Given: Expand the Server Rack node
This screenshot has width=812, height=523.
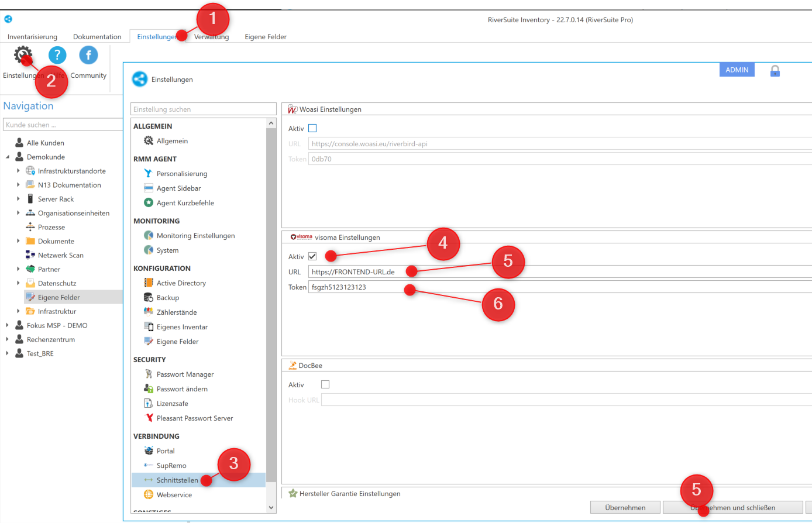Looking at the screenshot, I should point(18,199).
